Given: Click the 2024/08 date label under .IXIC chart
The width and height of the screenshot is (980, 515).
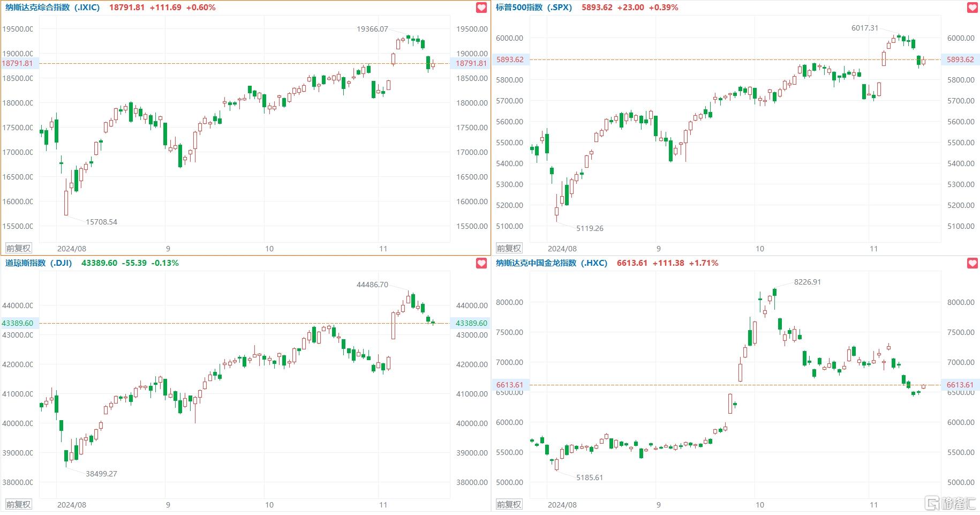Looking at the screenshot, I should pyautogui.click(x=72, y=249).
